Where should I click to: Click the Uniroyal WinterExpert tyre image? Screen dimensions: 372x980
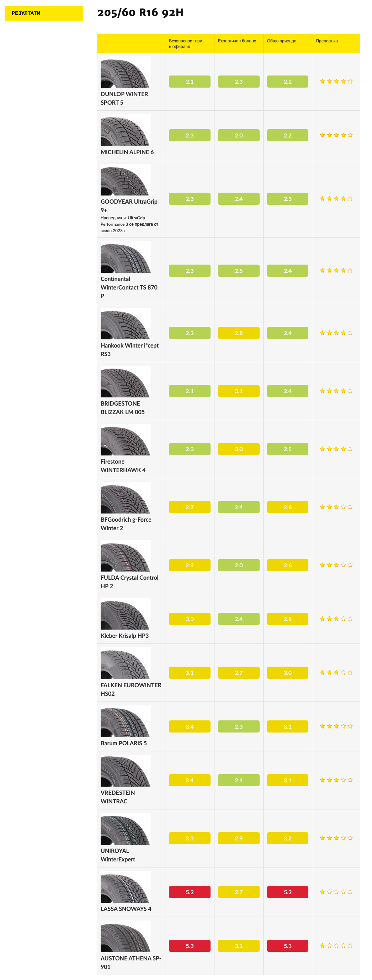pyautogui.click(x=126, y=829)
